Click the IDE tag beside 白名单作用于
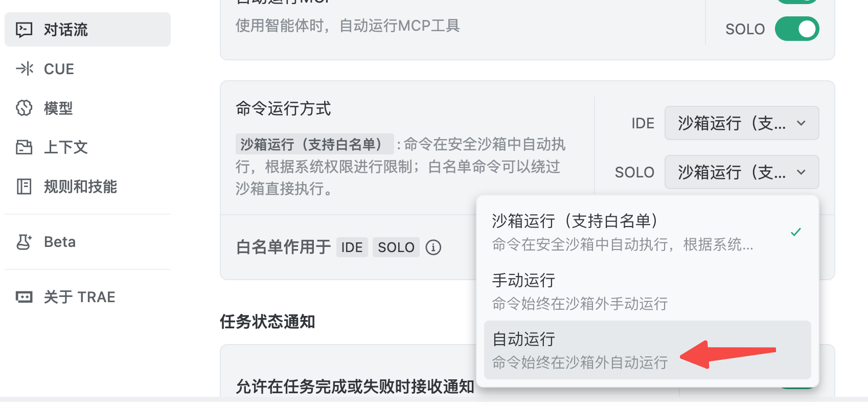The height and width of the screenshot is (409, 868). [x=352, y=247]
